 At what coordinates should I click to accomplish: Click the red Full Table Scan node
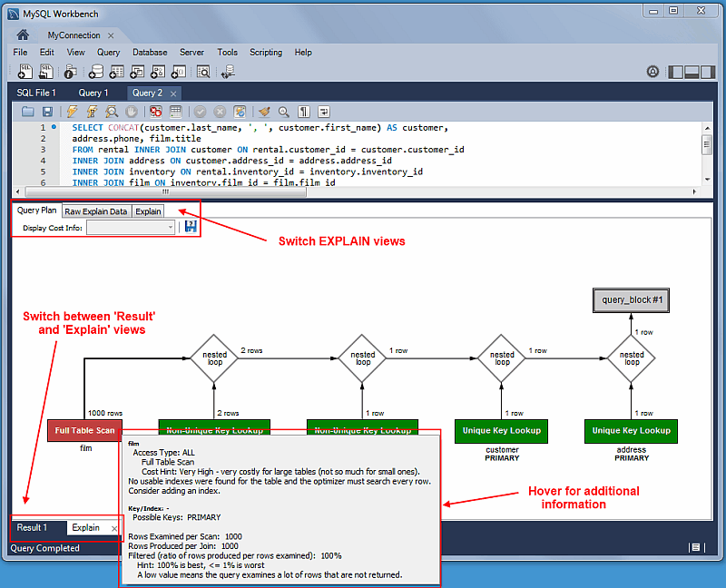click(x=84, y=430)
